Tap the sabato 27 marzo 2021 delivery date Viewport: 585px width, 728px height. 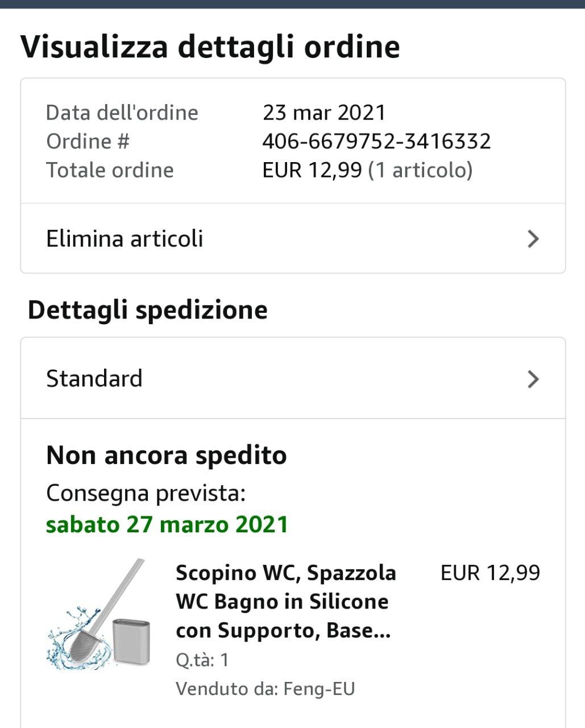pos(167,524)
